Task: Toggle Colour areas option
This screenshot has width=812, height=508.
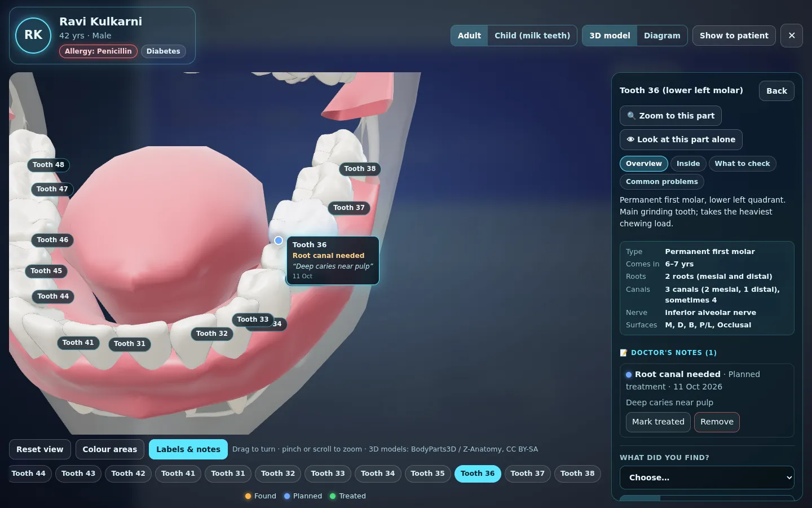Action: coord(110,449)
